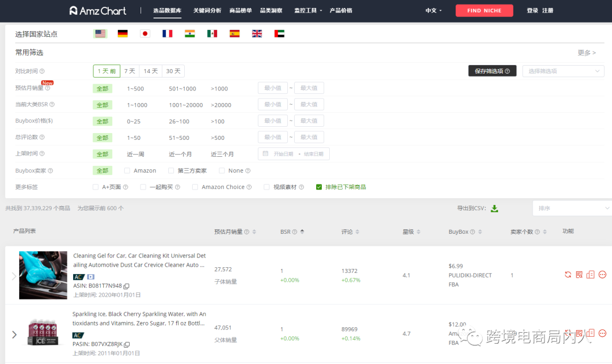Open the 选品数据库 nav tab

click(167, 11)
